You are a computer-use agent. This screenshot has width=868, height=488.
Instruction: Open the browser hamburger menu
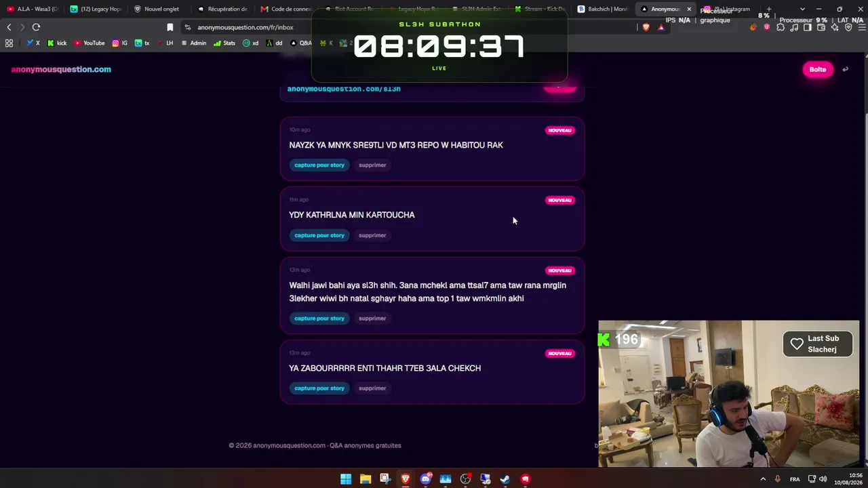(x=861, y=27)
